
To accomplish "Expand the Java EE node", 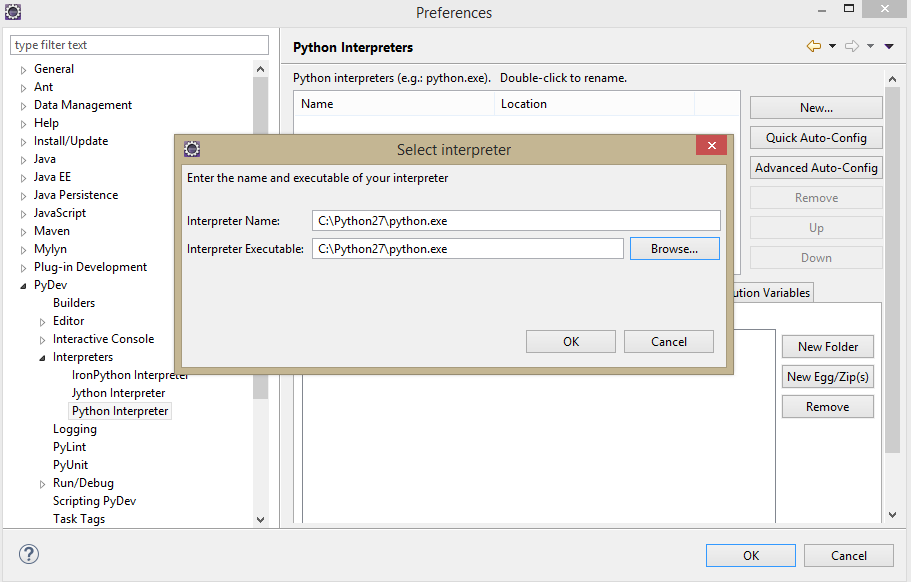I will click(x=23, y=178).
